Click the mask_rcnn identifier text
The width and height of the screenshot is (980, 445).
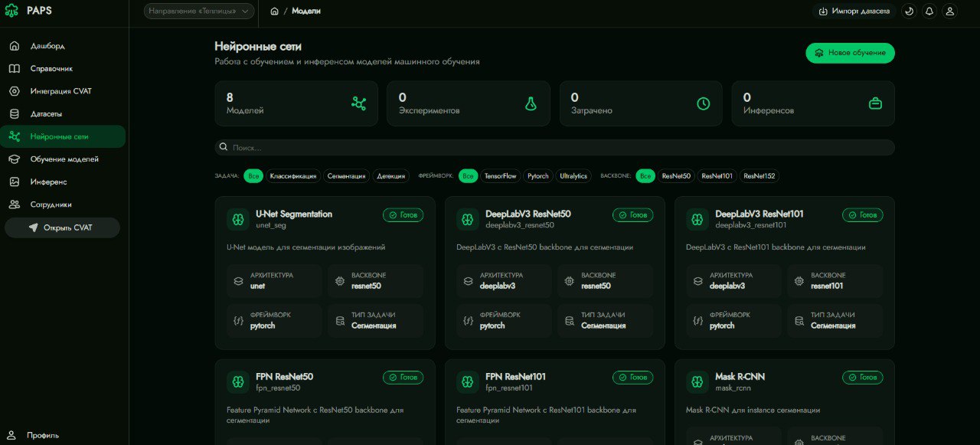[x=733, y=388]
